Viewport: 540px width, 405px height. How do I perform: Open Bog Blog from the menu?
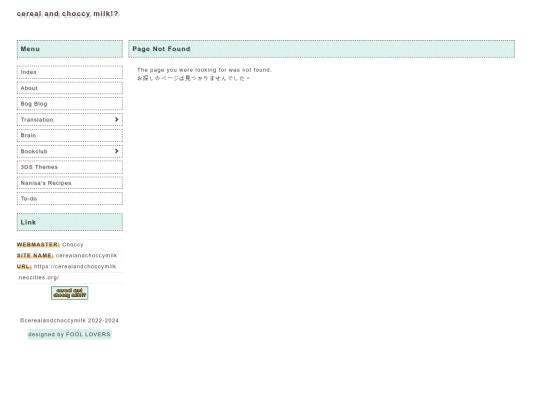pos(70,104)
